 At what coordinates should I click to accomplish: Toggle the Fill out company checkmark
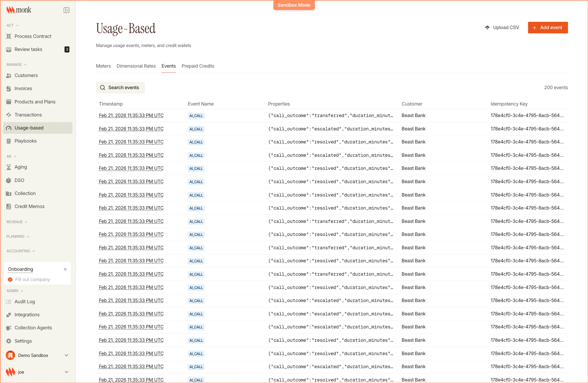point(10,280)
